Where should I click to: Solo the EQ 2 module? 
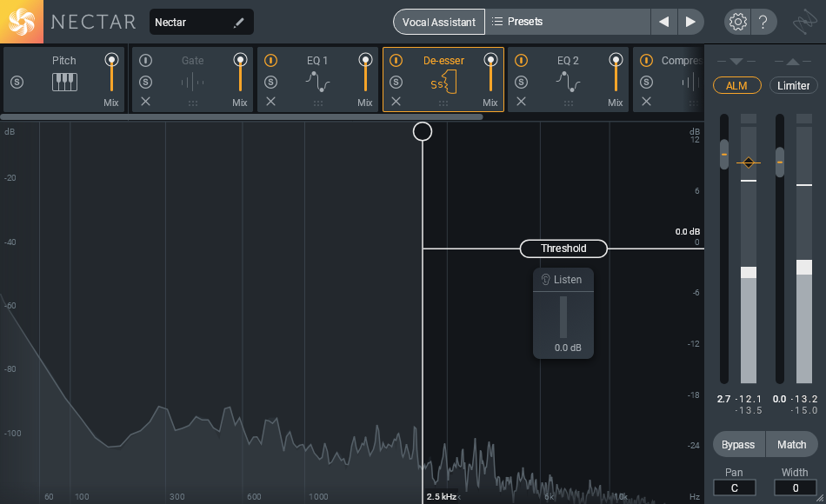pyautogui.click(x=521, y=83)
